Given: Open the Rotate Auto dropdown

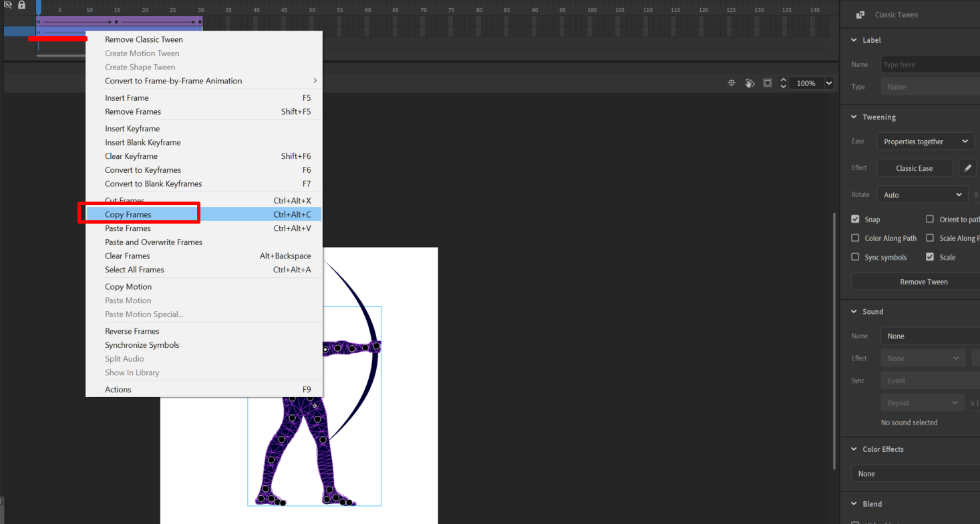Looking at the screenshot, I should click(x=922, y=194).
